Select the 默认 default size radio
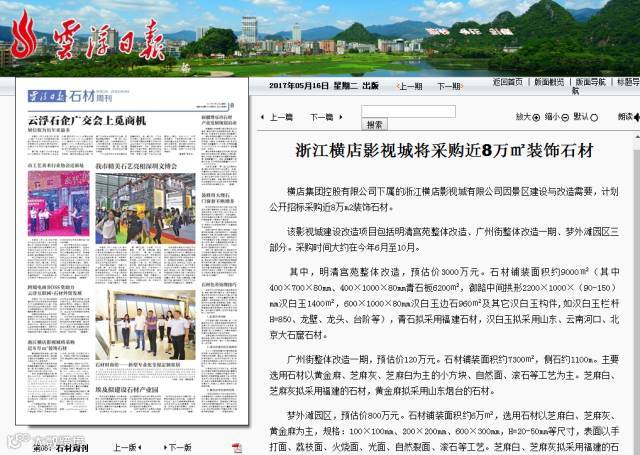 tap(594, 118)
